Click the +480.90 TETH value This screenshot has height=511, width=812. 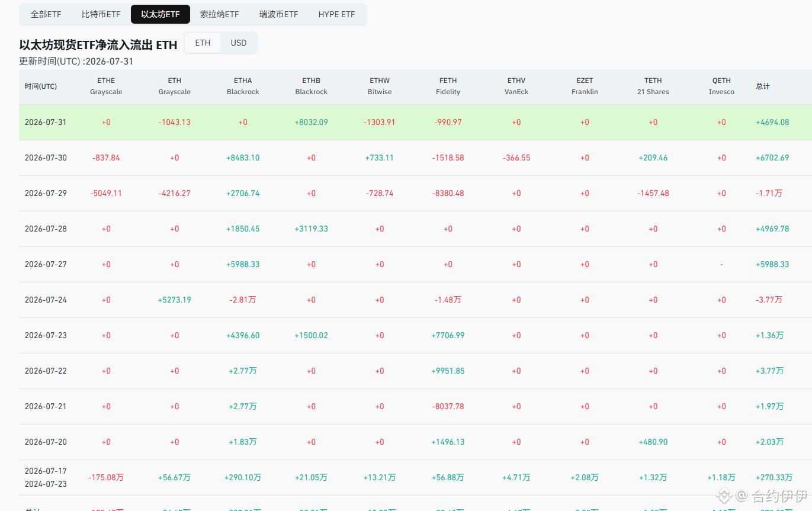coord(653,442)
